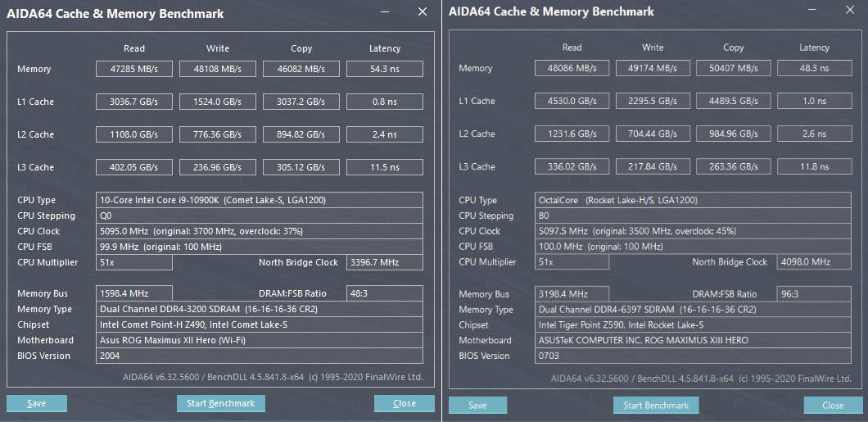Click the 0703 BIOS Version field
Viewport: 868px width, 422px height.
click(693, 356)
